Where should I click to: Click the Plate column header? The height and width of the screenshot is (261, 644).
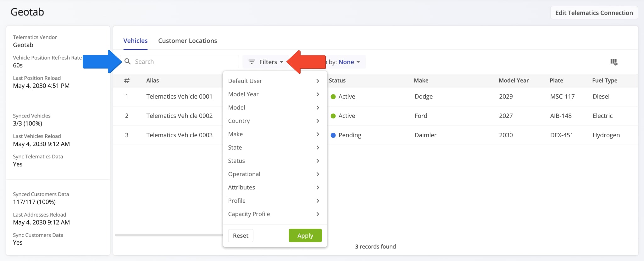pos(556,81)
